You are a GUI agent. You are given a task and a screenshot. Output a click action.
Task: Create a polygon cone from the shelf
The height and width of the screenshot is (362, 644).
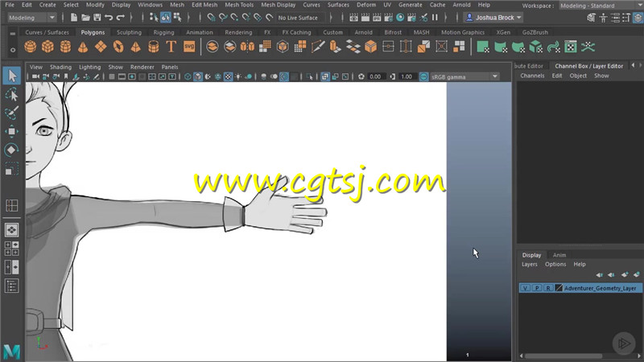click(83, 47)
